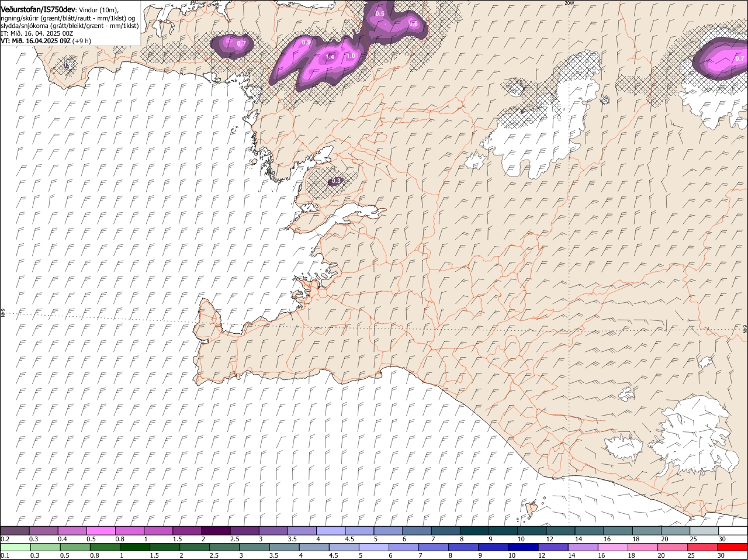Pick the bright red rain swatch after 30
Screen dimensions: 748x560
(x=733, y=547)
